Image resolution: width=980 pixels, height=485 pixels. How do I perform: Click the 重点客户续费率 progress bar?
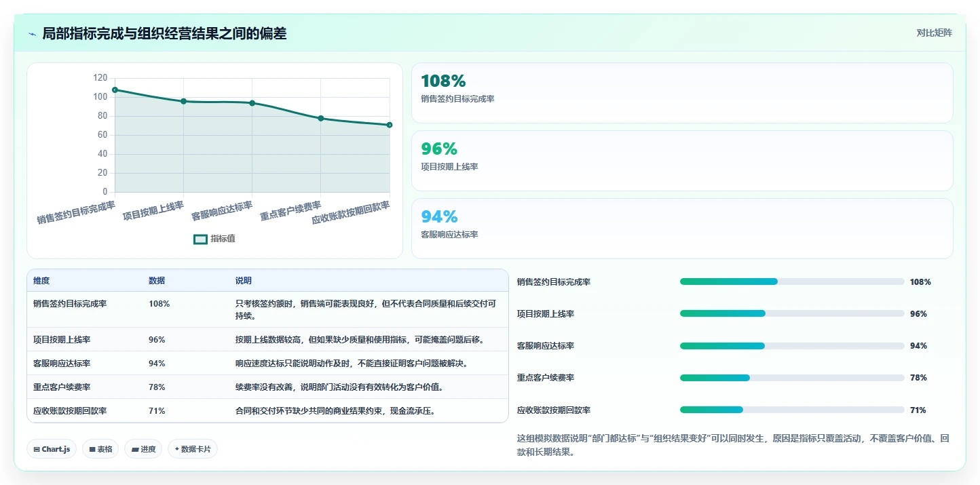pyautogui.click(x=792, y=378)
